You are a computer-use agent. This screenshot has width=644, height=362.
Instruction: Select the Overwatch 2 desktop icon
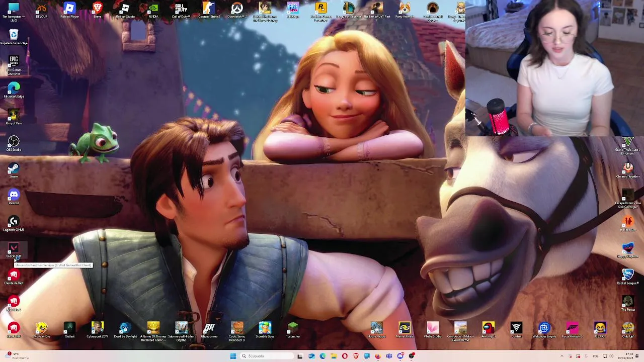coord(237,11)
